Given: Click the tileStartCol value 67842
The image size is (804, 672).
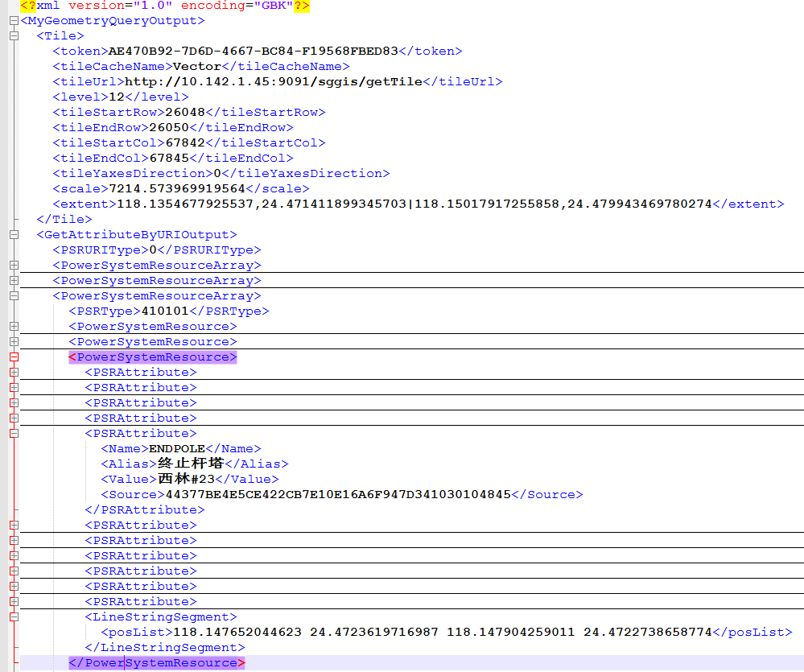Looking at the screenshot, I should click(184, 143).
